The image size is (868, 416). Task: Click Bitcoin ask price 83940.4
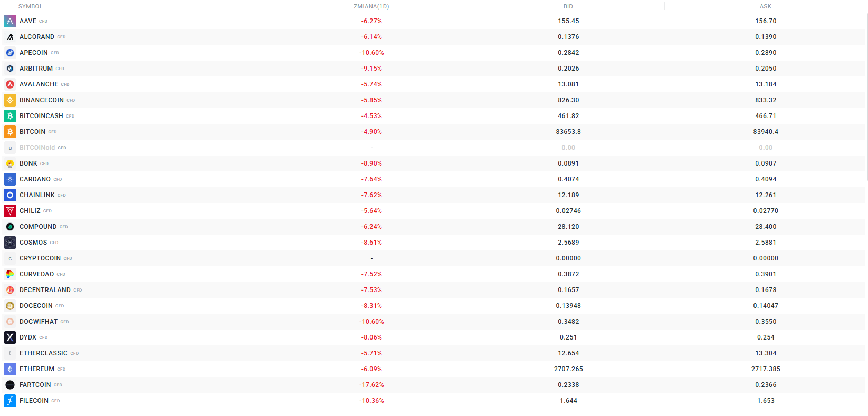[766, 132]
